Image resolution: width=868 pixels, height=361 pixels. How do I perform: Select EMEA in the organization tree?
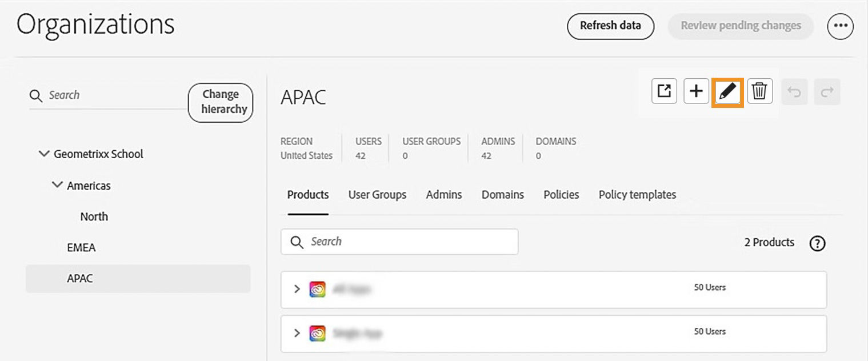[x=81, y=248]
